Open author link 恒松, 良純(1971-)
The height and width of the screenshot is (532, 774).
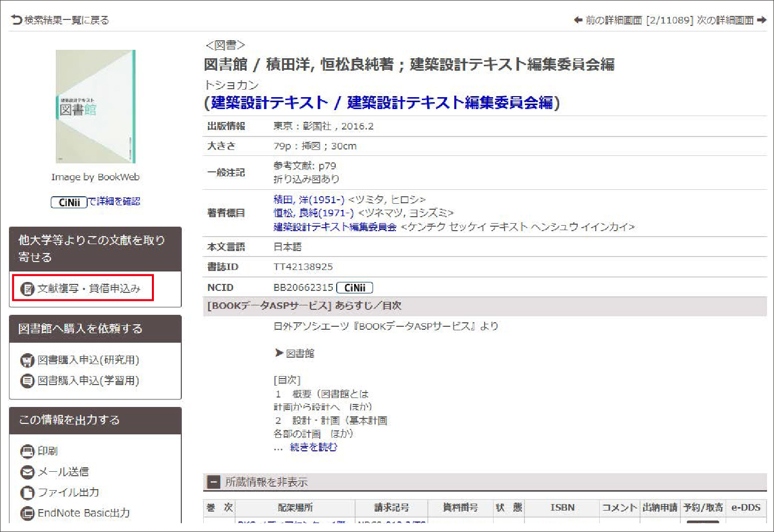(313, 213)
